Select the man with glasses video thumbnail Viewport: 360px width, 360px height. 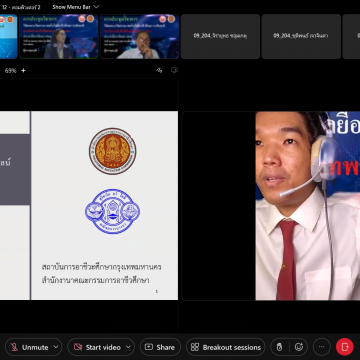coord(139,36)
